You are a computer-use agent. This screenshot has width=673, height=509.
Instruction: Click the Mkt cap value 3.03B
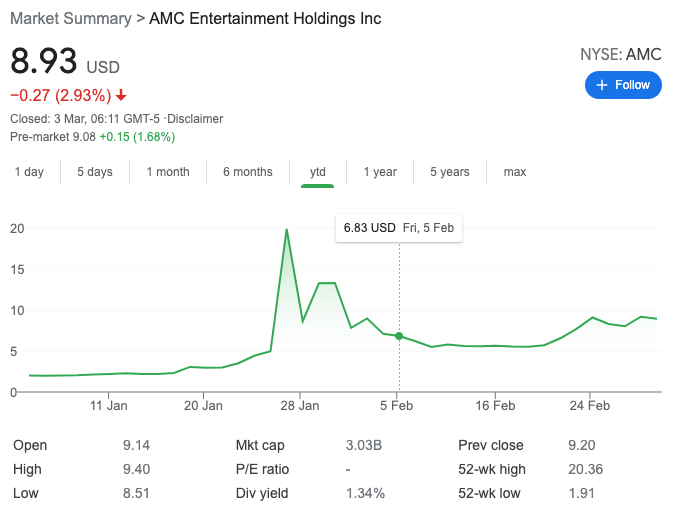coord(364,445)
